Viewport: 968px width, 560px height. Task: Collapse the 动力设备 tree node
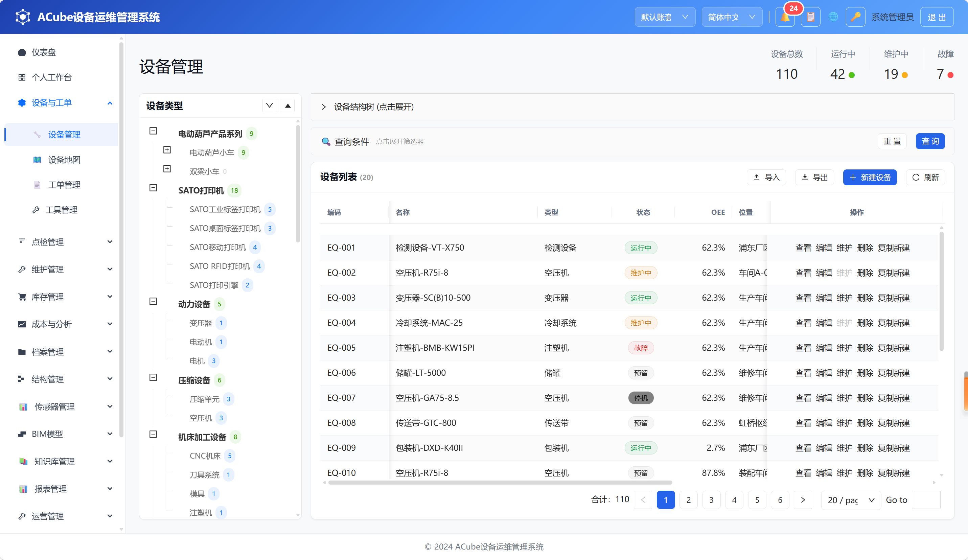tap(153, 302)
